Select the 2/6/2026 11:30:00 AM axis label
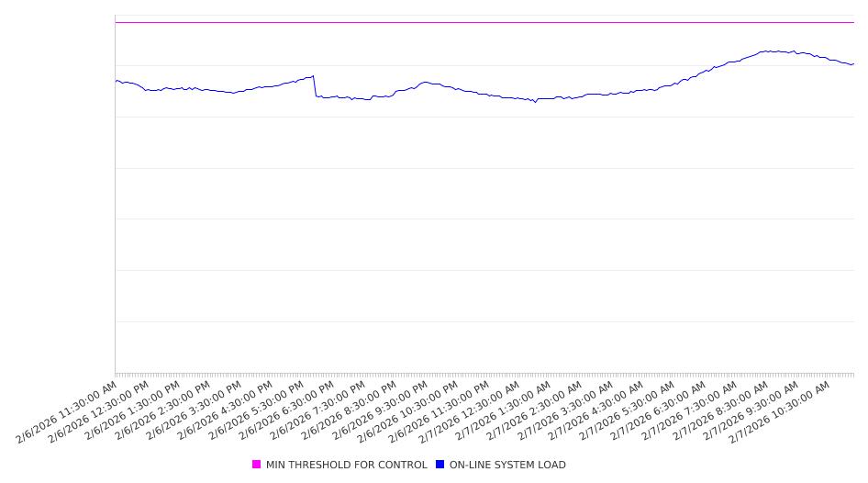 tap(66, 411)
